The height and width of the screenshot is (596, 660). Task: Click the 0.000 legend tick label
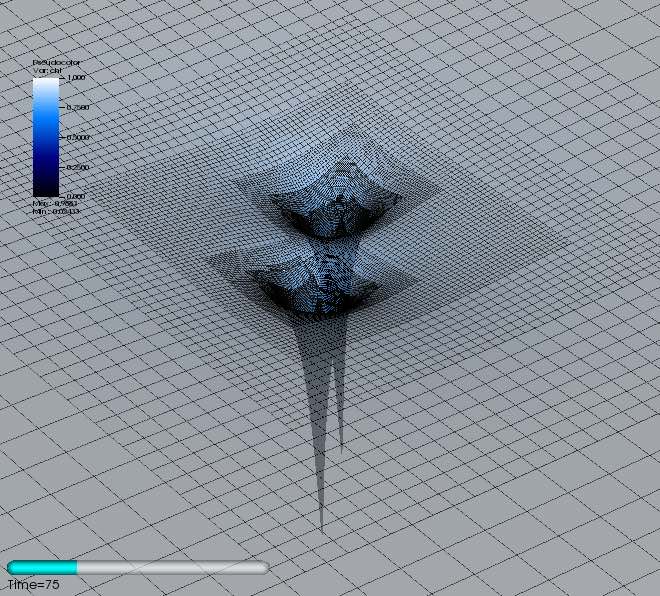pos(76,197)
